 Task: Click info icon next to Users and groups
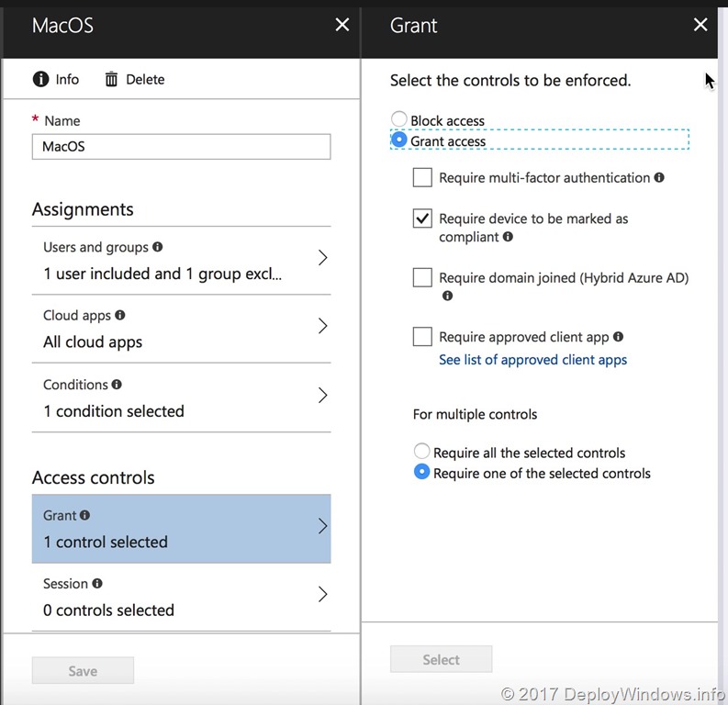157,247
